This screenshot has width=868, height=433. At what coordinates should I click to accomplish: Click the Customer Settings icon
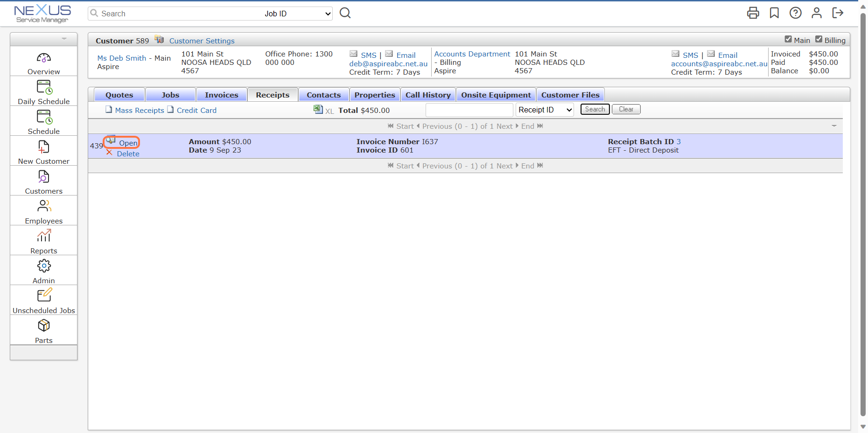[x=160, y=40]
